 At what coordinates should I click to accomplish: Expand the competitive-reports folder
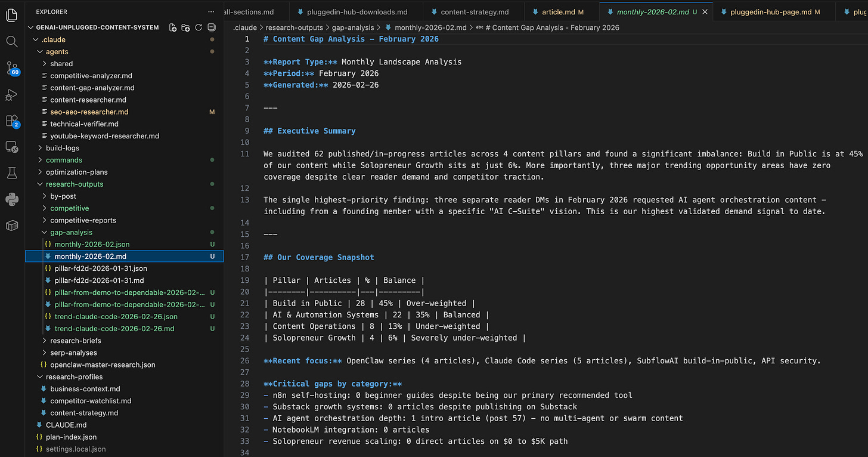point(44,220)
